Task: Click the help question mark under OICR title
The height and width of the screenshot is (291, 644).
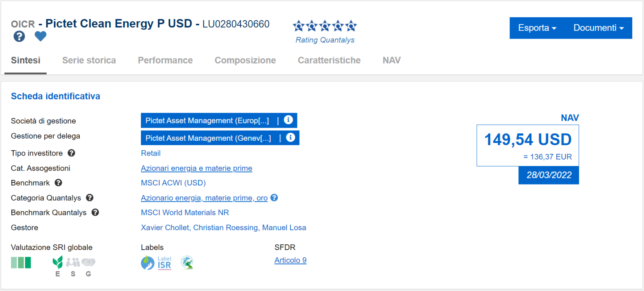Action: tap(19, 37)
